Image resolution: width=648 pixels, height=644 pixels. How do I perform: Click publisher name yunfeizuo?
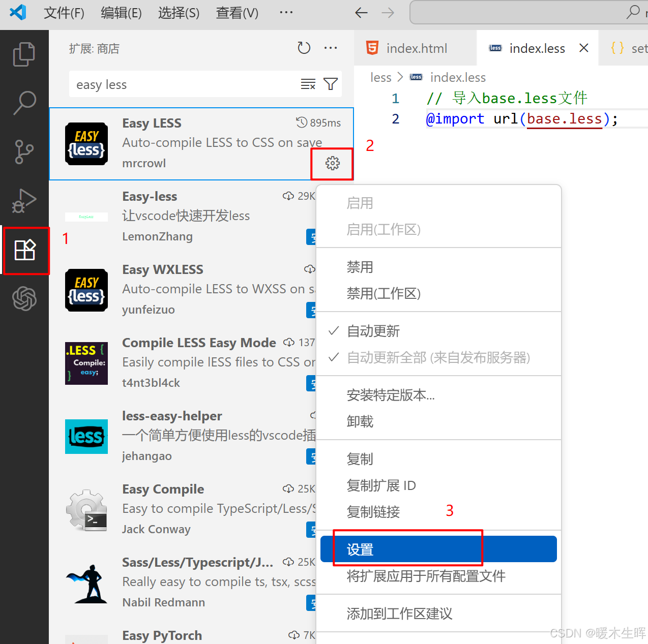pyautogui.click(x=149, y=310)
